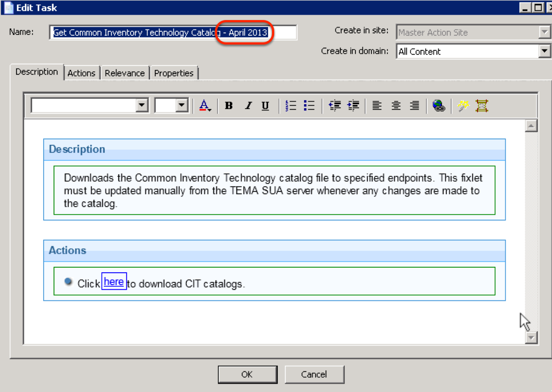This screenshot has width=552, height=392.
Task: Insert a numbered list
Action: [x=290, y=106]
